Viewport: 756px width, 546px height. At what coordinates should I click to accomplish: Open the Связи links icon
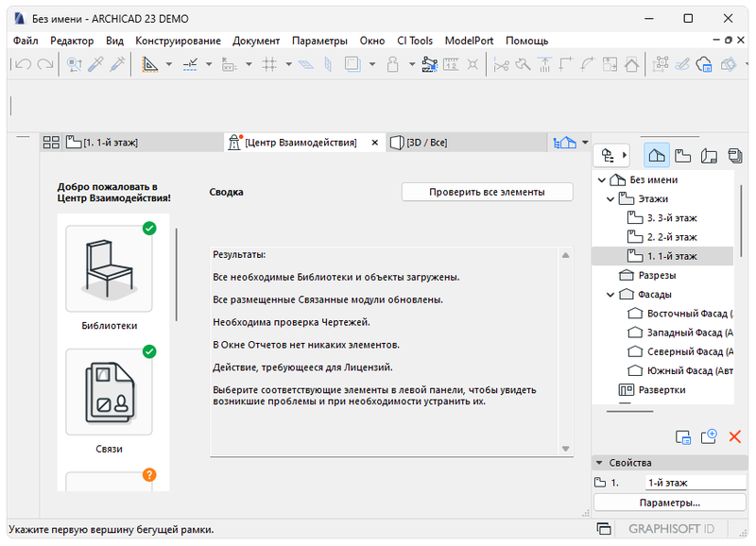click(108, 392)
